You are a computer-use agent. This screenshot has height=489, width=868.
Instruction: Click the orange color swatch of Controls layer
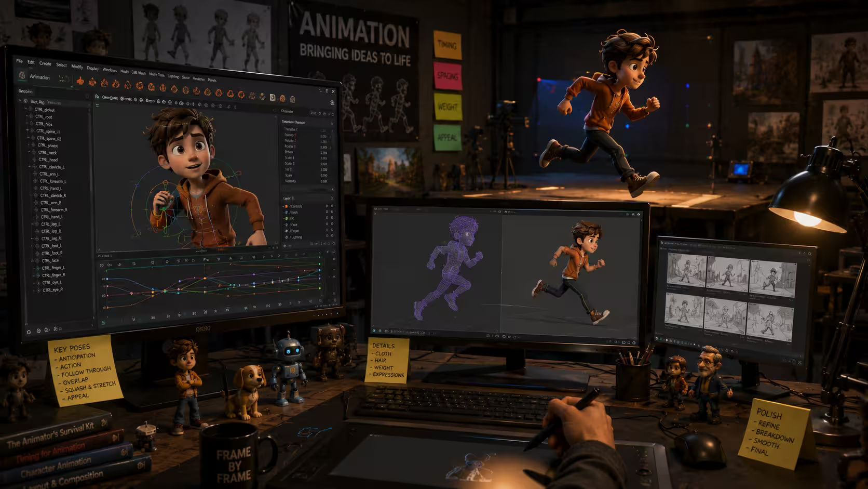(286, 206)
